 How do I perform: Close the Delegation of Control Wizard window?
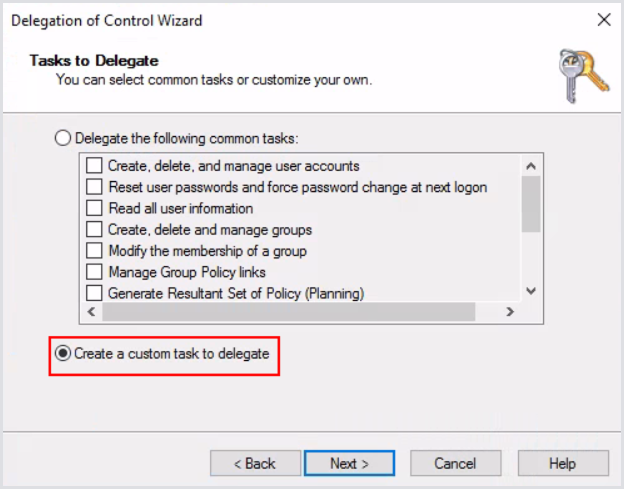603,19
